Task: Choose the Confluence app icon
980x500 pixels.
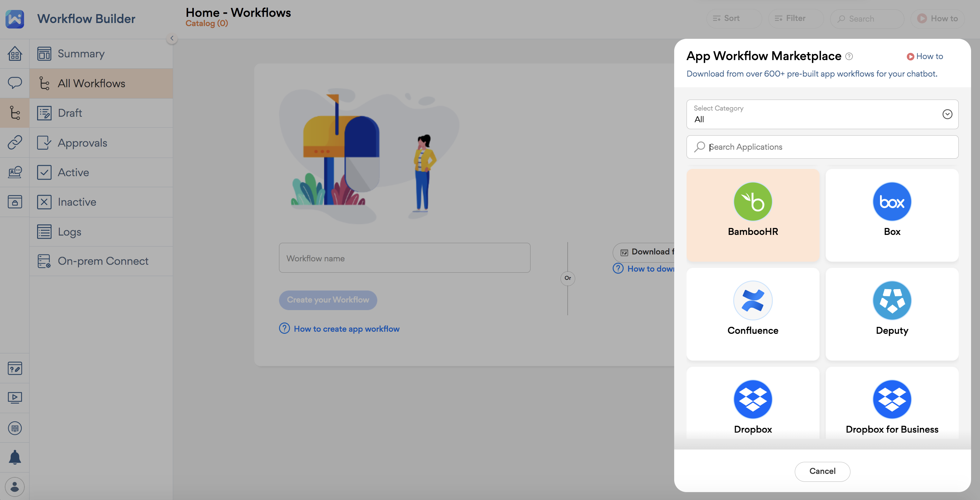Action: [753, 300]
